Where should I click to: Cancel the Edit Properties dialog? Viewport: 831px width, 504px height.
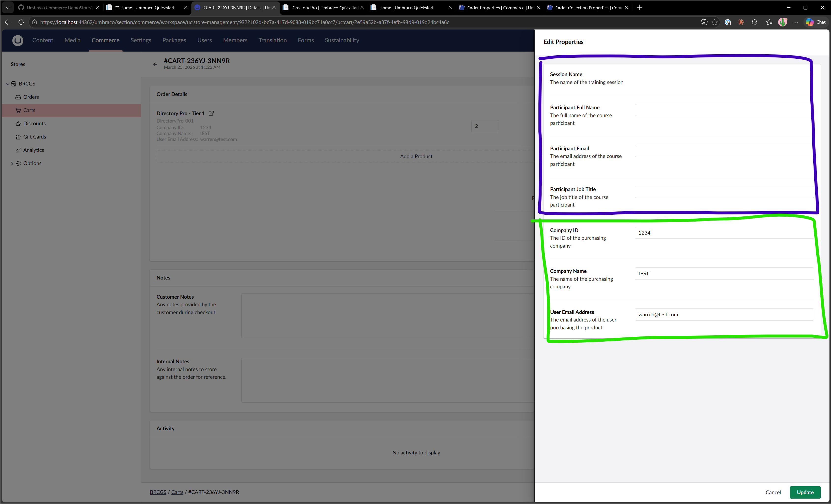tap(773, 492)
